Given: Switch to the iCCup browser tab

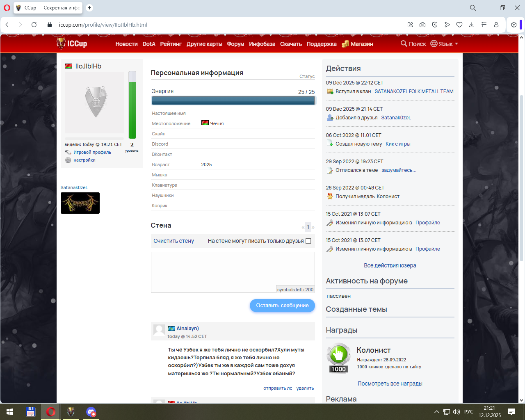Looking at the screenshot, I should (x=48, y=8).
